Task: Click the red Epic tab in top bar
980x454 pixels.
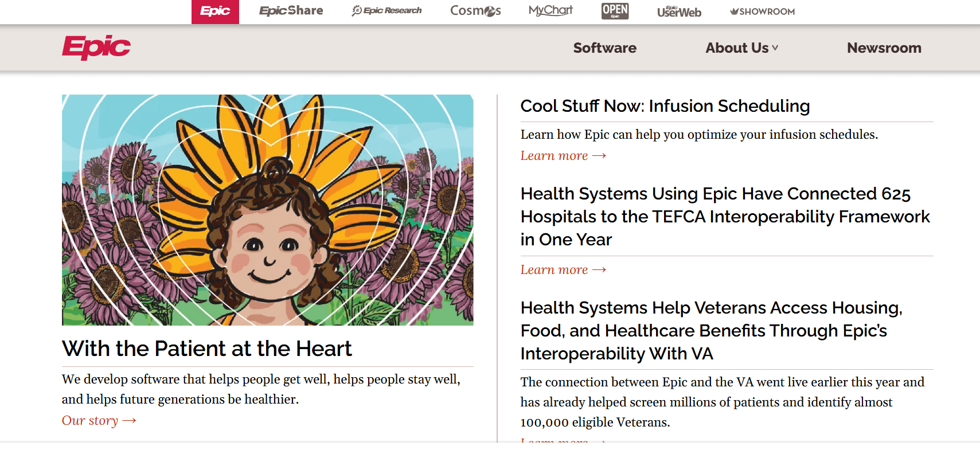Action: [215, 11]
